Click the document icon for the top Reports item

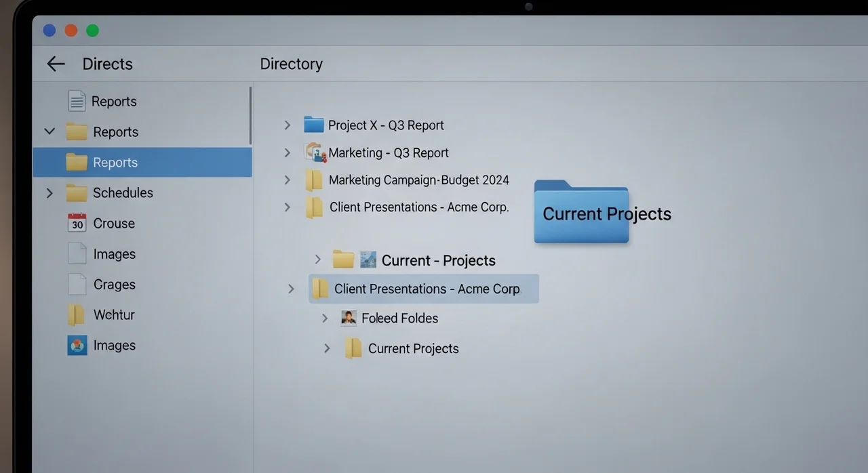click(x=77, y=101)
